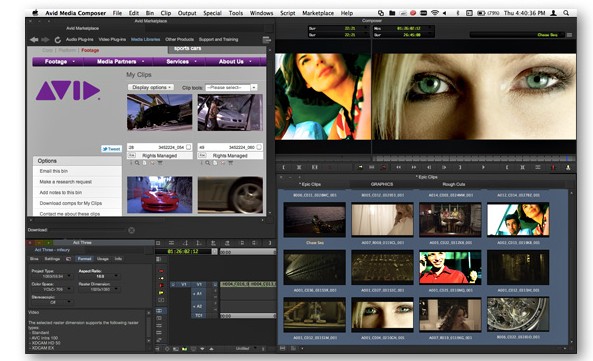Click Email this bin option
Screen dimensions: 593x361
coord(54,171)
